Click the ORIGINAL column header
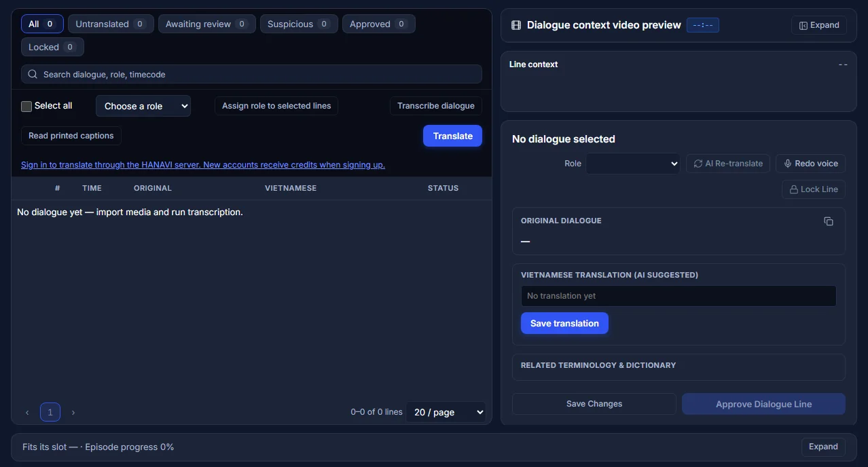The height and width of the screenshot is (467, 868). 153,188
